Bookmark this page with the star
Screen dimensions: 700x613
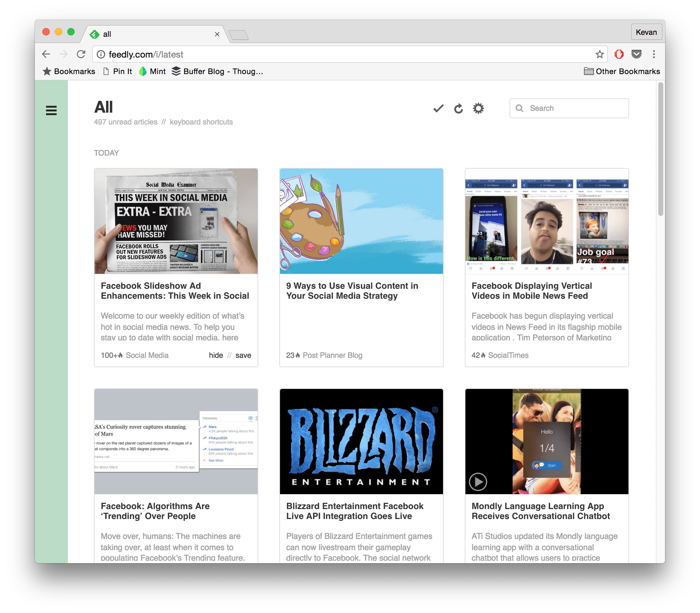pyautogui.click(x=600, y=54)
